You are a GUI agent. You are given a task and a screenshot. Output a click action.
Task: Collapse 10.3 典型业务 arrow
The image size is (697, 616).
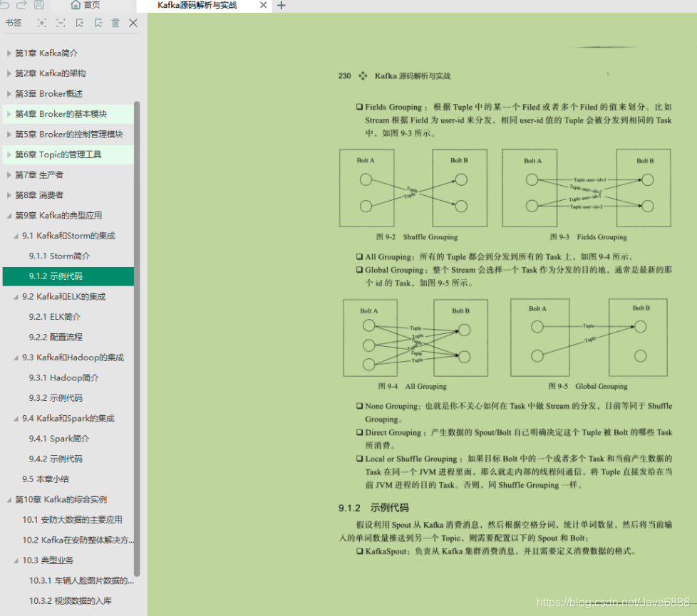click(x=16, y=560)
